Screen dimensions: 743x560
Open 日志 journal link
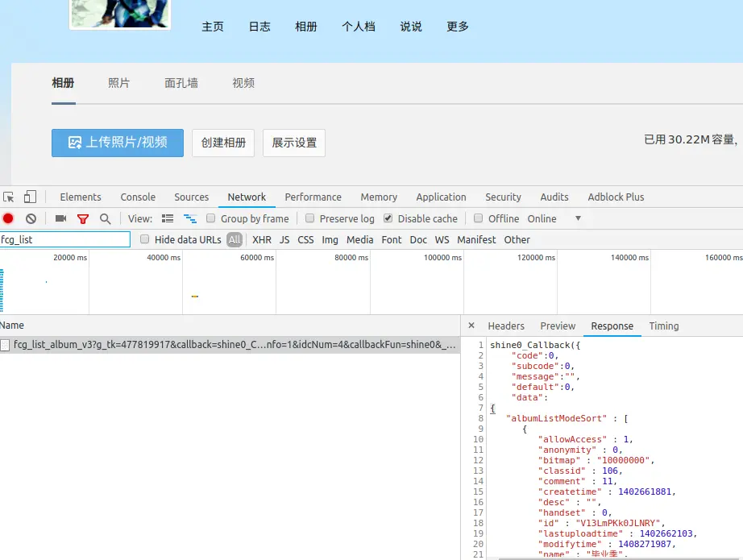pos(259,27)
